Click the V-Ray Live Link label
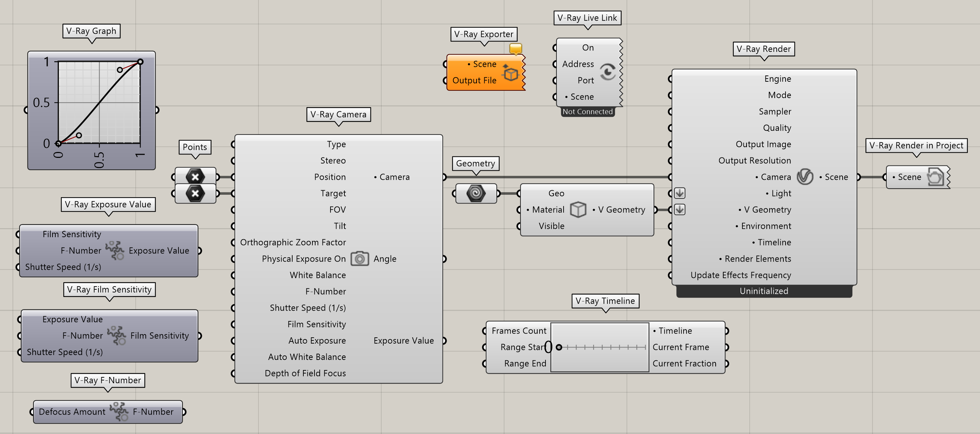 pos(587,17)
